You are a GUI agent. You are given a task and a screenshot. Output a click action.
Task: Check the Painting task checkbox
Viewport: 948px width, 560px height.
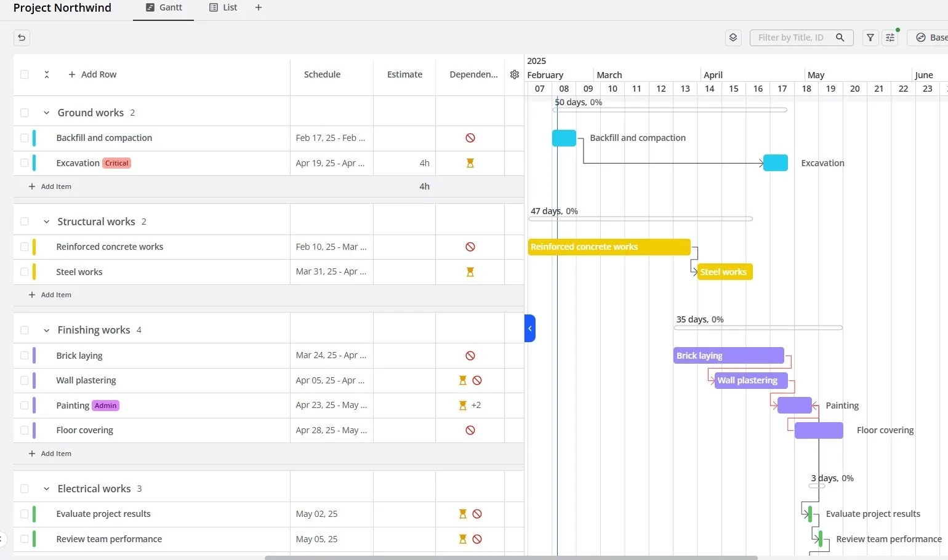point(24,405)
